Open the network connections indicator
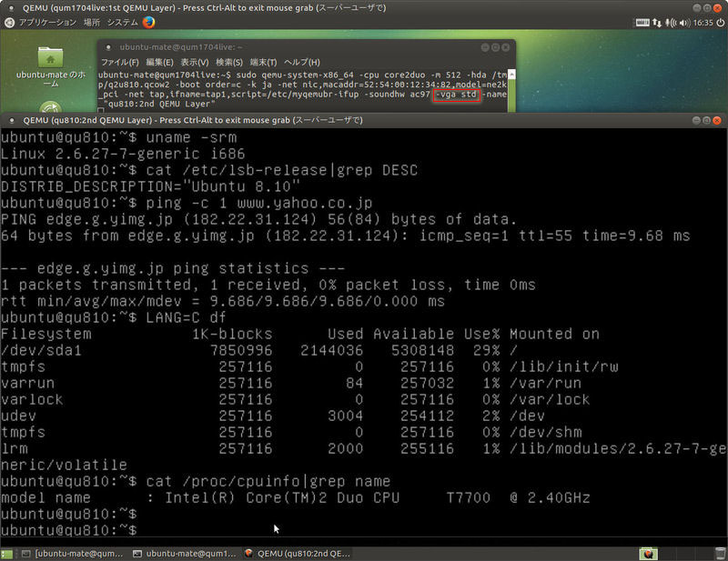Screen dimensions: 728x561 pos(656,22)
